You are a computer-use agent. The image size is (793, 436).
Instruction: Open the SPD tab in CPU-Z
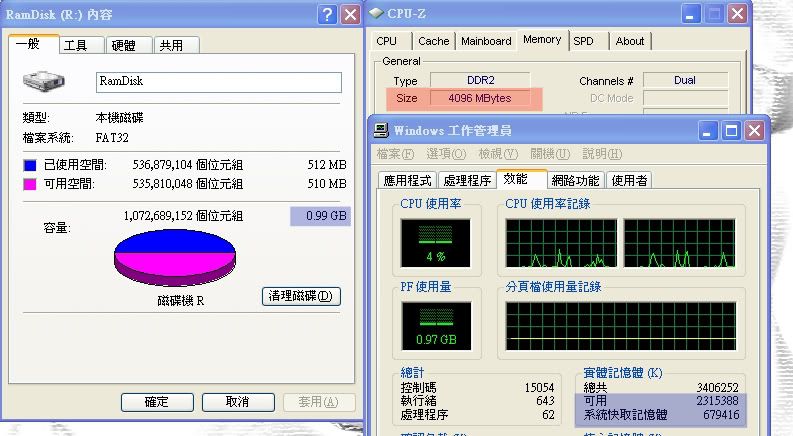(589, 41)
